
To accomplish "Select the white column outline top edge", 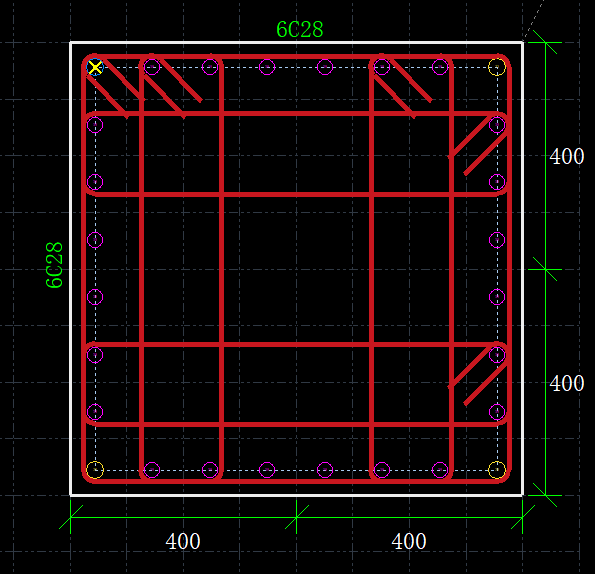I will tap(297, 42).
